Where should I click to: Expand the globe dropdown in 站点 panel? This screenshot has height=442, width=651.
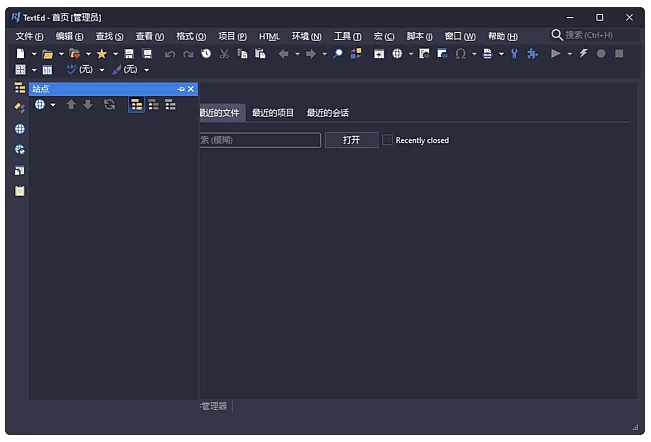click(x=52, y=104)
